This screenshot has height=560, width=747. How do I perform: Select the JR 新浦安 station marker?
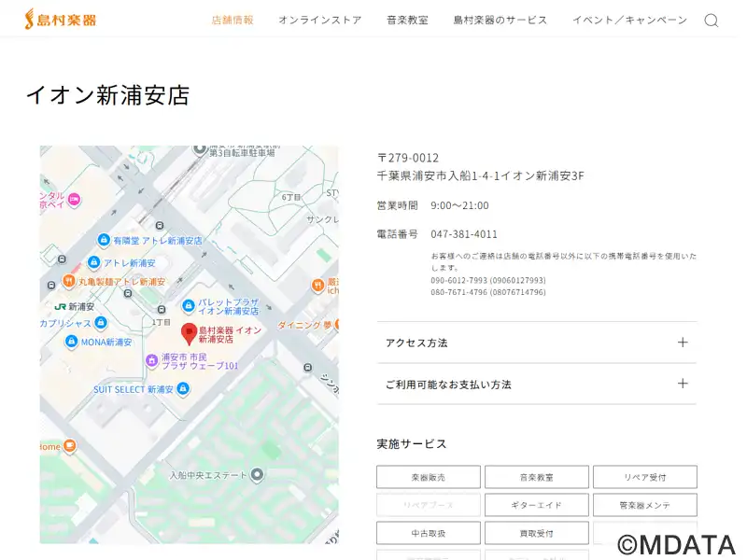(60, 306)
